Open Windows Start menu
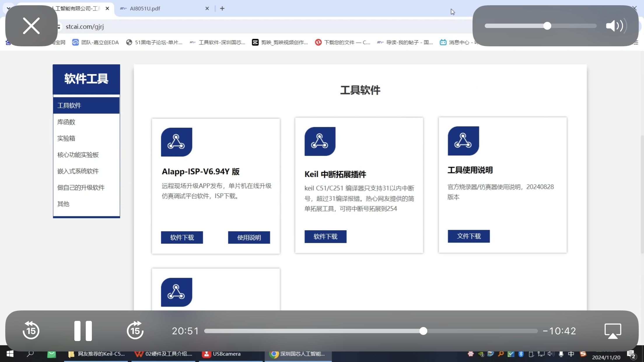The width and height of the screenshot is (644, 362). (x=10, y=354)
